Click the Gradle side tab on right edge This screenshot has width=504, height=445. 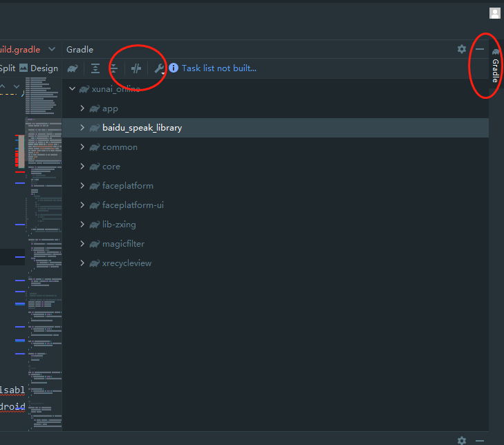tap(496, 66)
